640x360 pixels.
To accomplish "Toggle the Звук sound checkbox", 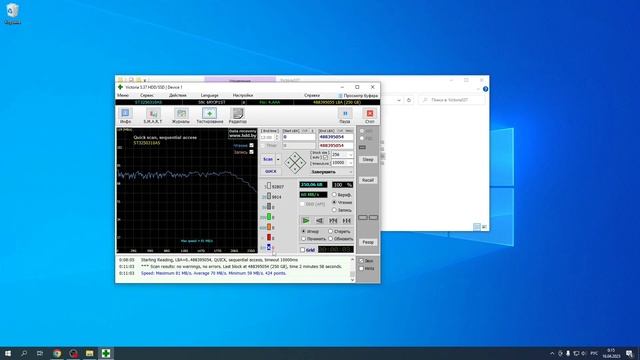I will 361,260.
